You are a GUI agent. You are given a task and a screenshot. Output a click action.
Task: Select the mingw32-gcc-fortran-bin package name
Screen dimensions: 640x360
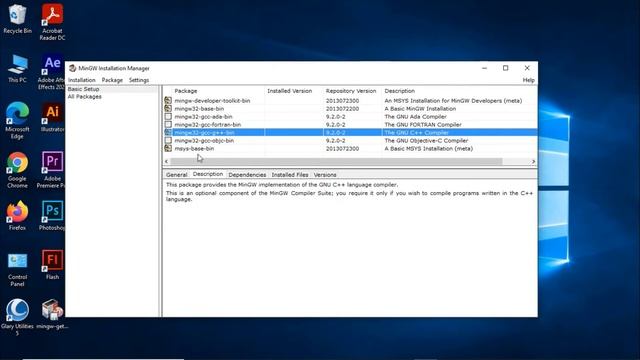(x=208, y=124)
